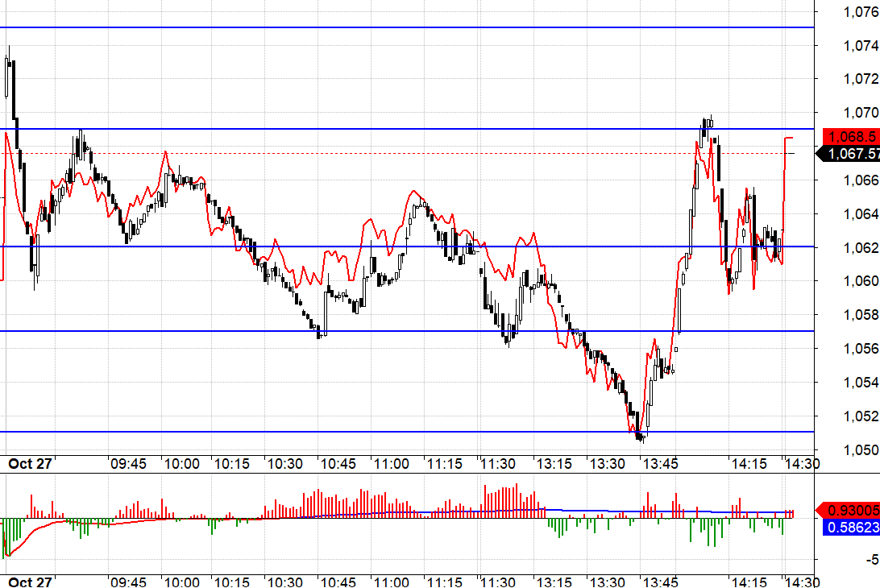The width and height of the screenshot is (880, 588).
Task: Click the Oct 27 date label under main chart
Action: tap(29, 464)
